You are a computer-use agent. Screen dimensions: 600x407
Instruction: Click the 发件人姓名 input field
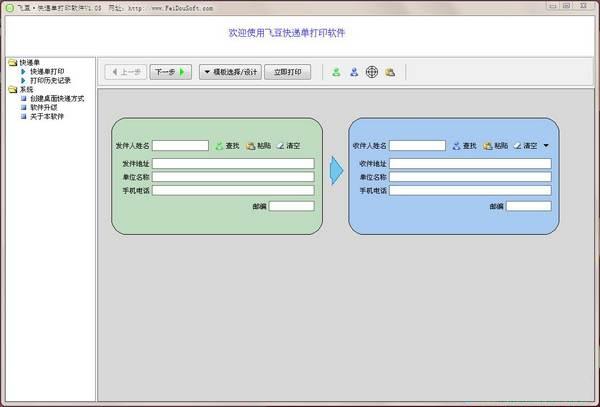coord(180,145)
